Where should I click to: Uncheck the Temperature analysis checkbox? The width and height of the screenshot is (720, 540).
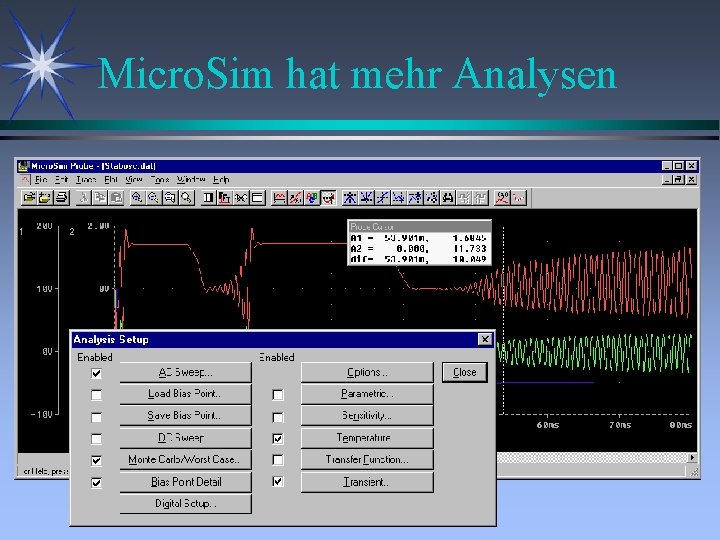[x=277, y=439]
